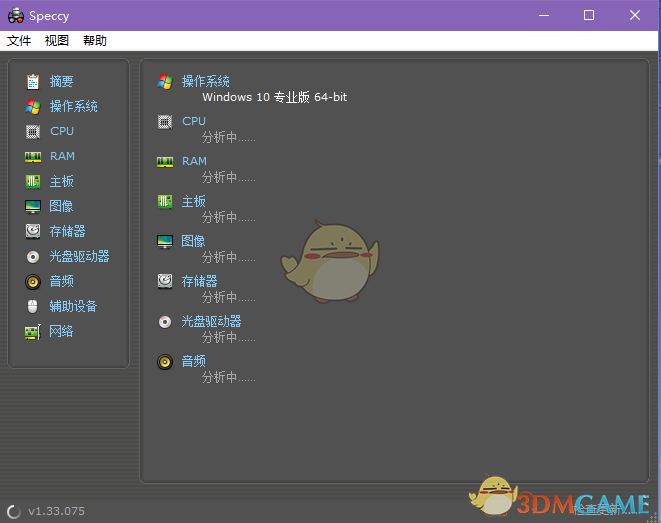Open the 文件 menu
The height and width of the screenshot is (523, 661).
pyautogui.click(x=19, y=41)
